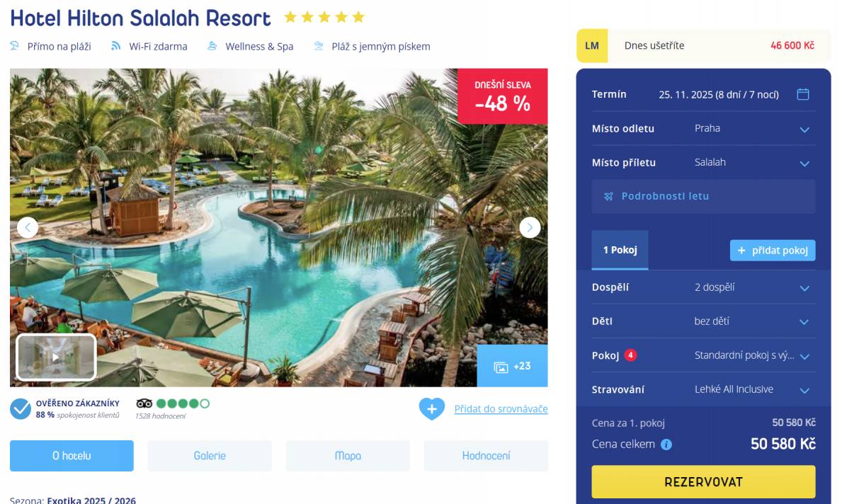The height and width of the screenshot is (504, 842).
Task: Click the TripAdvisor owl rating icon
Action: 144,403
